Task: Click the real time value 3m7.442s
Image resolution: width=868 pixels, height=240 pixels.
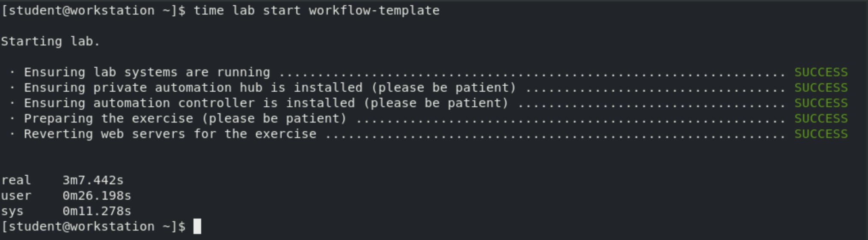Action: pos(93,180)
